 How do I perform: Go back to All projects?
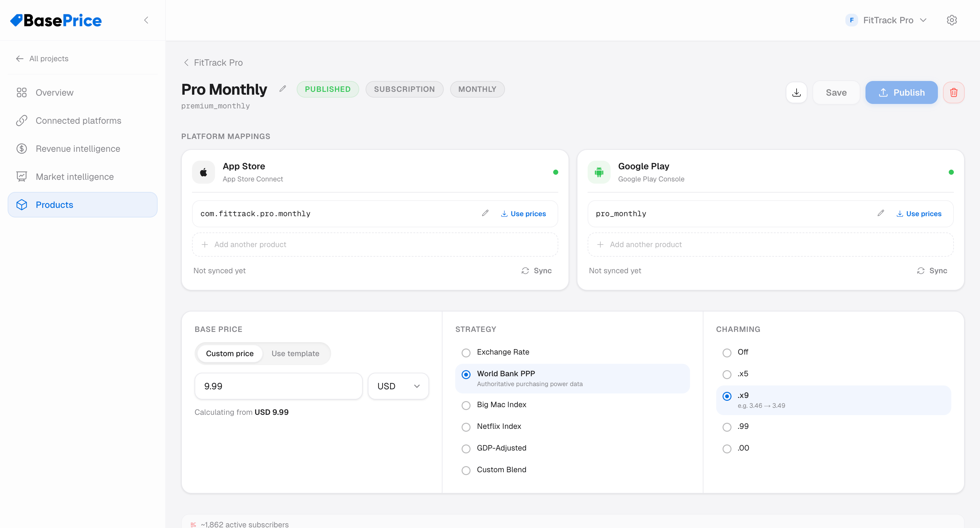click(x=42, y=59)
